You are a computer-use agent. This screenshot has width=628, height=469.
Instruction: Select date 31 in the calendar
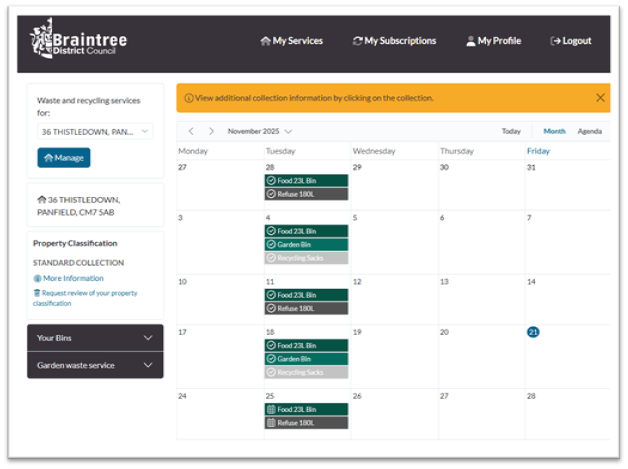pyautogui.click(x=531, y=167)
